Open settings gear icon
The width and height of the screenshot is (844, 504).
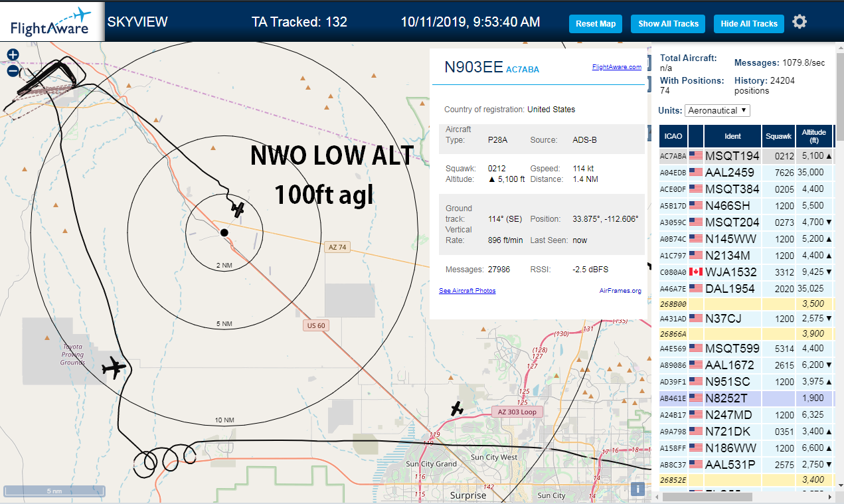(800, 22)
